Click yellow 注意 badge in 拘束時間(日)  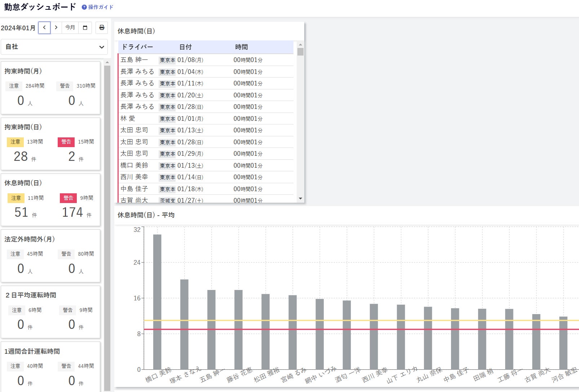pyautogui.click(x=15, y=142)
